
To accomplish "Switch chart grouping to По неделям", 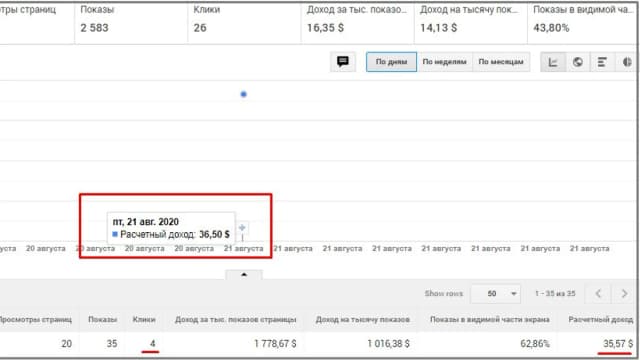I will coord(444,62).
